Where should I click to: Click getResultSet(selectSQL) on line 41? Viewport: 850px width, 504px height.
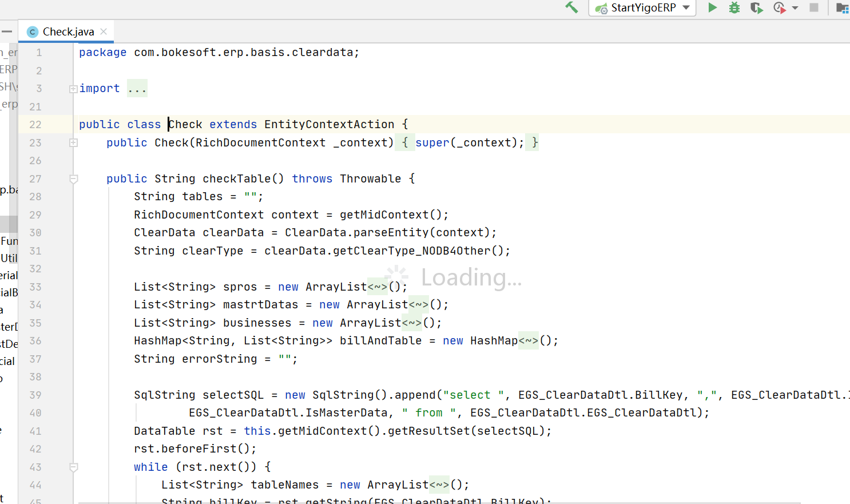pos(467,431)
